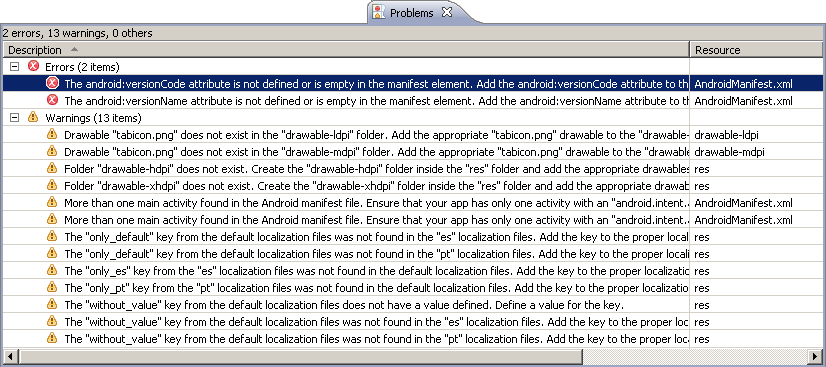Collapse the Errors (2 items) group

point(15,67)
